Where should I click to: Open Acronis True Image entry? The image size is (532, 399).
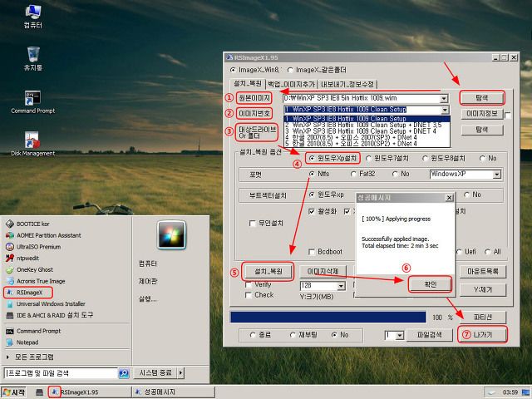pyautogui.click(x=41, y=281)
